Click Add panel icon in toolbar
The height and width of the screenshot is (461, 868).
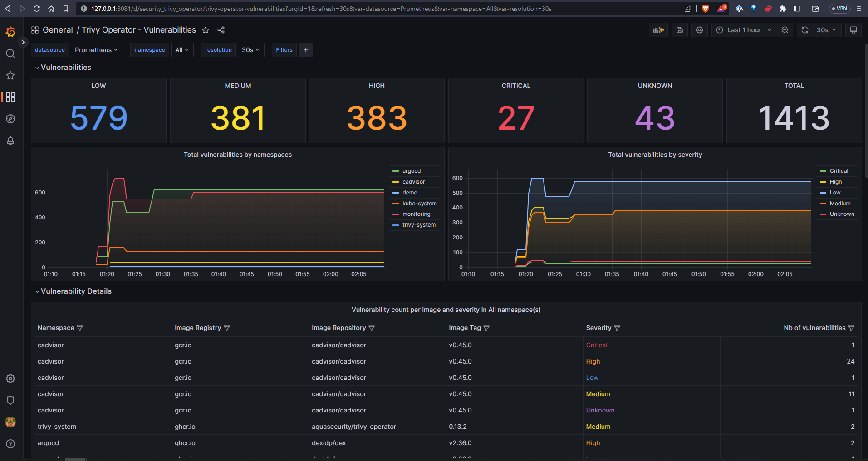pos(658,30)
